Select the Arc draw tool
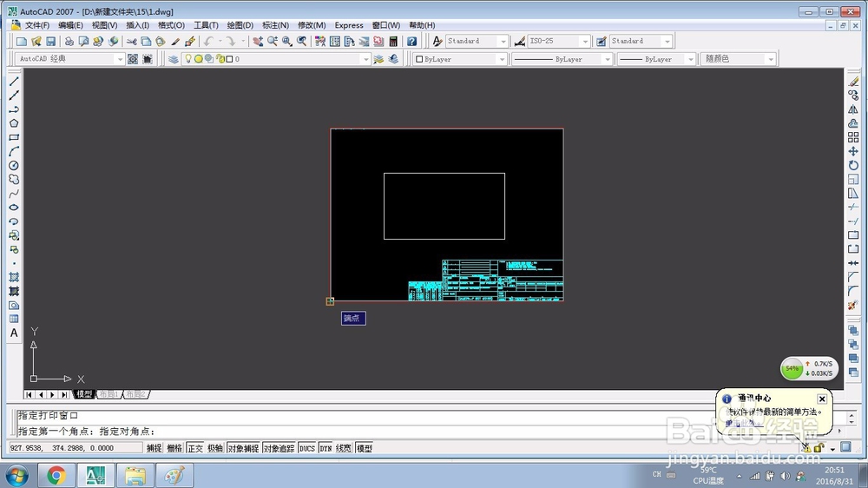 pyautogui.click(x=14, y=151)
